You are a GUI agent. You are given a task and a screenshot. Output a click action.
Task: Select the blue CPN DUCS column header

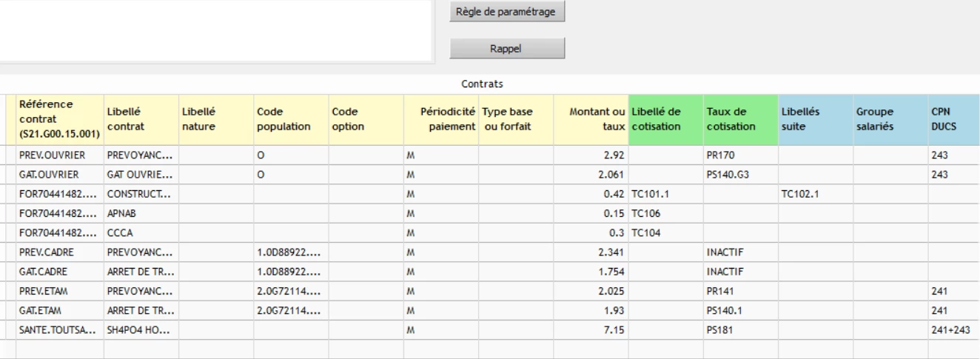[953, 119]
